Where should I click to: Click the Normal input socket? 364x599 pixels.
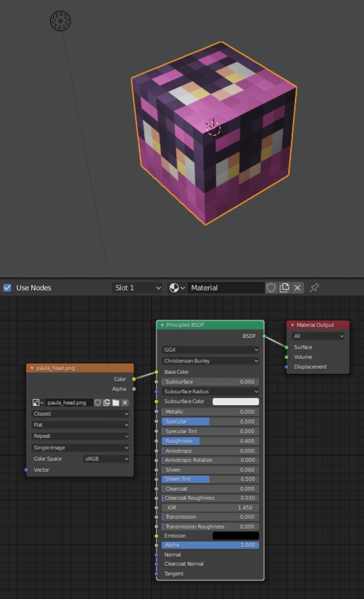coord(157,555)
